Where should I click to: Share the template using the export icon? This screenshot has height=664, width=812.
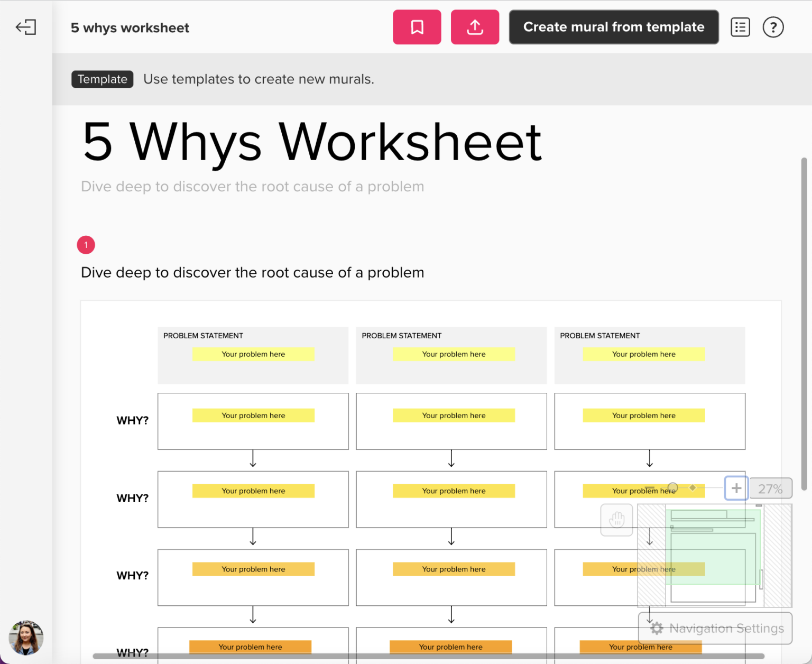tap(475, 27)
